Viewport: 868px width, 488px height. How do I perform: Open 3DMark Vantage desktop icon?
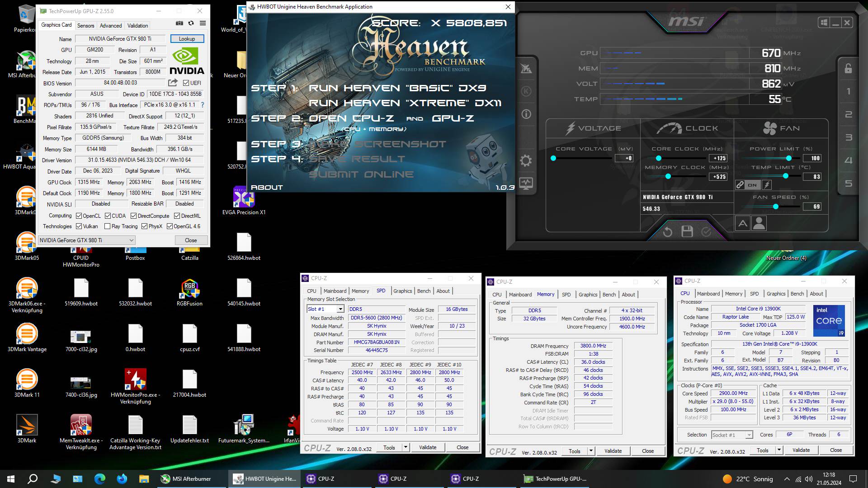pyautogui.click(x=27, y=334)
